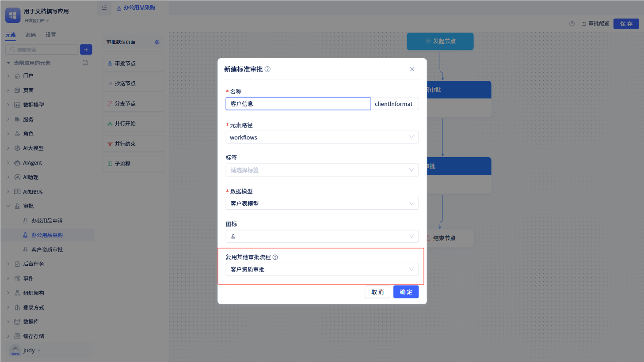Click the AIAgent robot icon
This screenshot has width=644, height=362.
coord(17,163)
